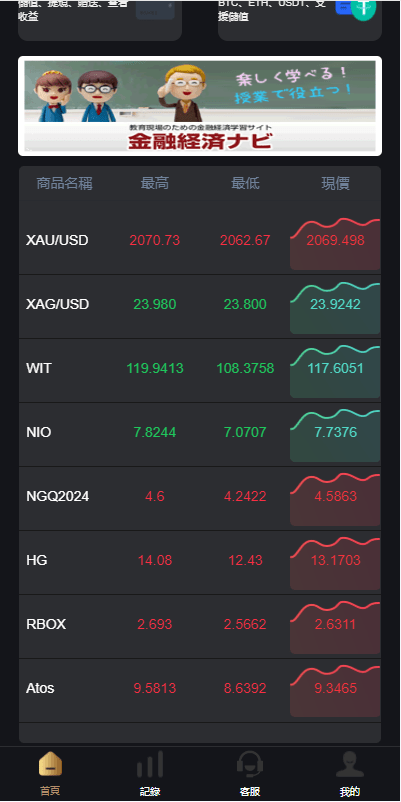Image resolution: width=401 pixels, height=802 pixels.
Task: Open the customer service headset icon
Action: [x=250, y=764]
